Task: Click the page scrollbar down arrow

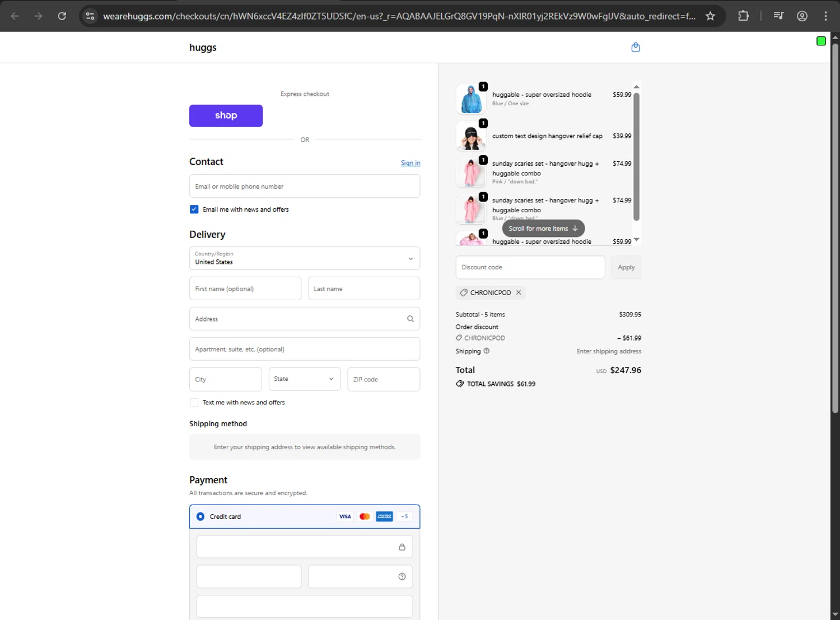Action: 835,614
